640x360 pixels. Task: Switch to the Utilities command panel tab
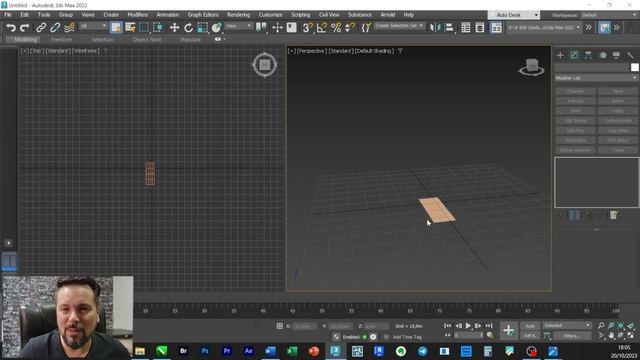click(630, 55)
